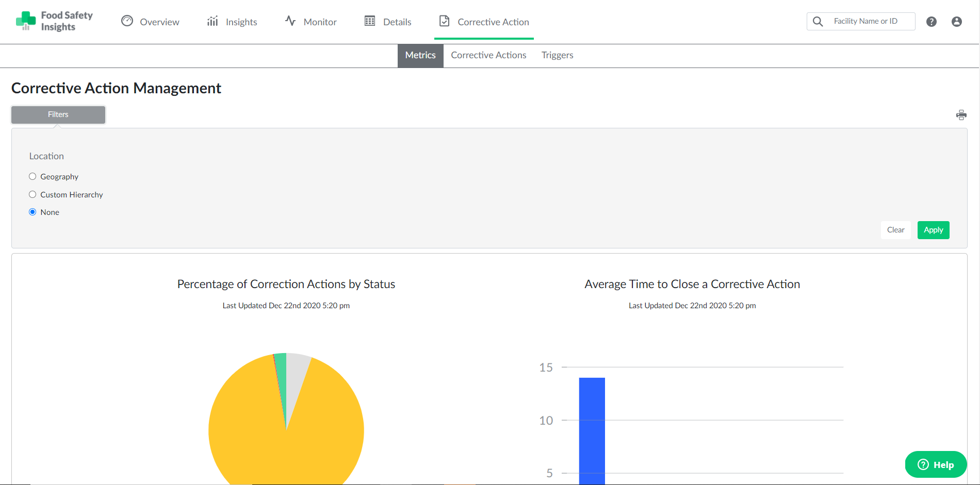Apply the selected filters
The width and height of the screenshot is (980, 485).
point(933,230)
